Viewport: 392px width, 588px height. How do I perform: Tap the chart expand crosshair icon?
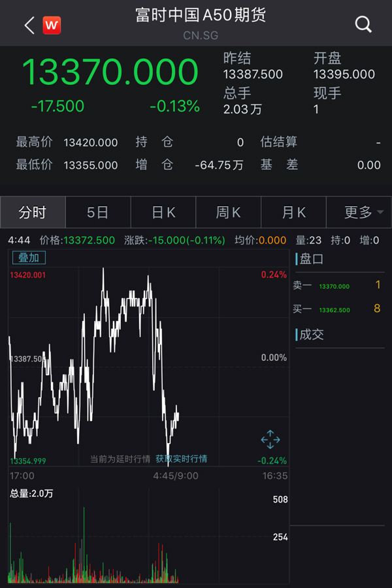270,439
